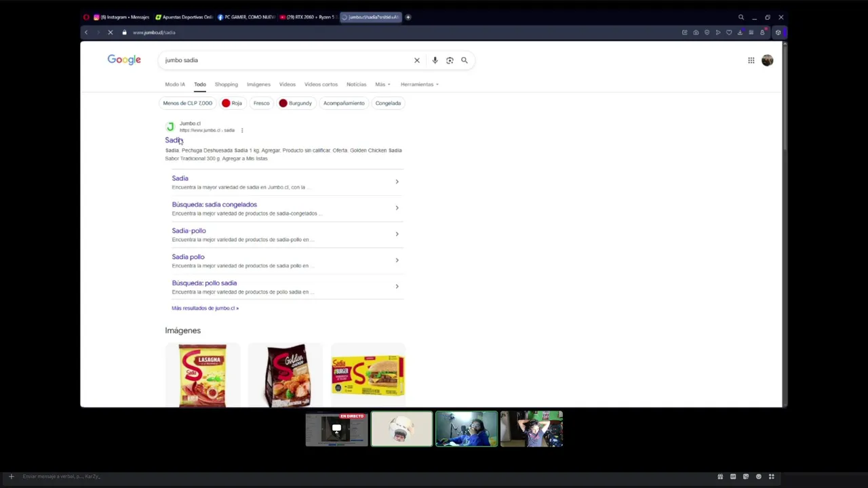Switch to the Imágenes tab
868x488 pixels.
[258, 85]
